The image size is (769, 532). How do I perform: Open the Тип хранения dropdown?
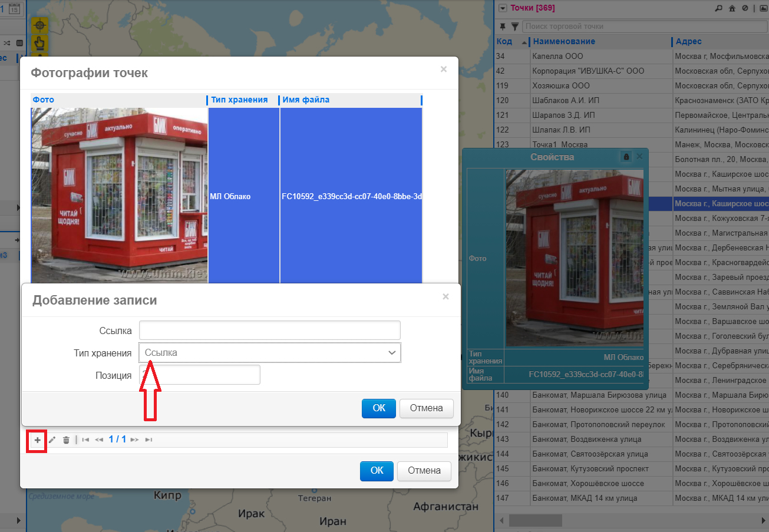tap(270, 352)
